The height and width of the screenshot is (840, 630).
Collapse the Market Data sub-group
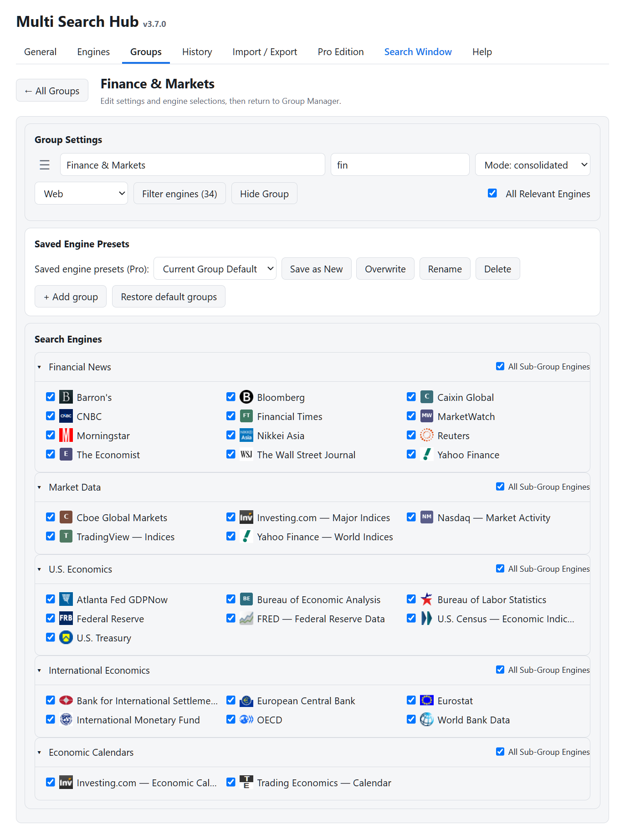click(x=40, y=487)
